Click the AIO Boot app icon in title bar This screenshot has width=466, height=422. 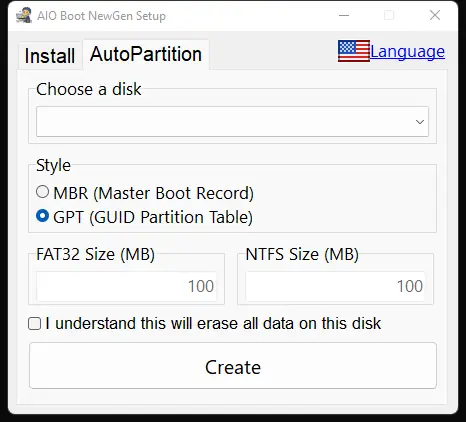click(24, 15)
